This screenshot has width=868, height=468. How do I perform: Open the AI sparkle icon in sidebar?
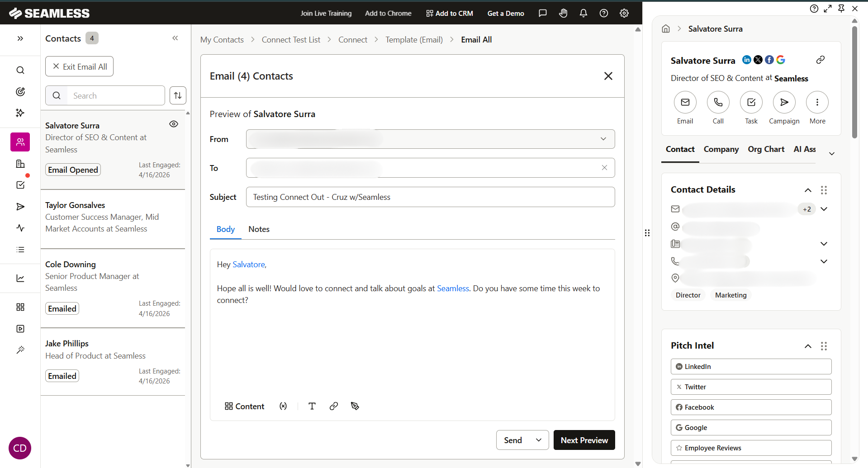20,113
